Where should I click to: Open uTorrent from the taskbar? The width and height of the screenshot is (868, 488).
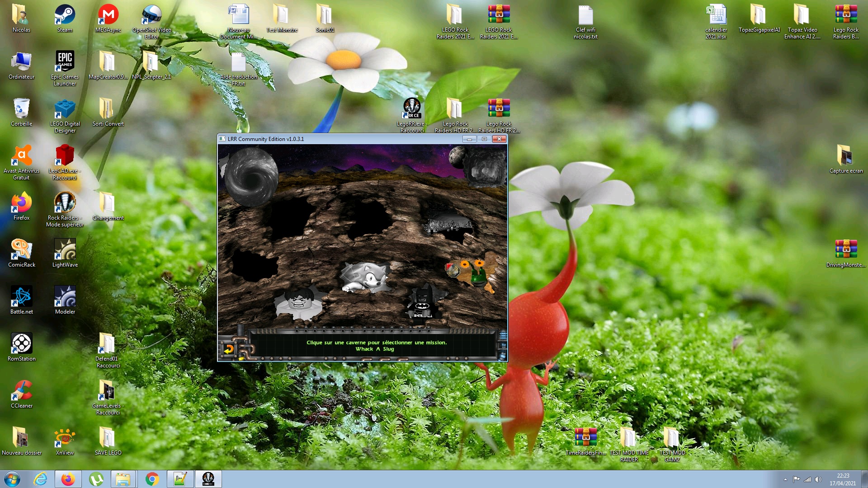click(x=96, y=479)
